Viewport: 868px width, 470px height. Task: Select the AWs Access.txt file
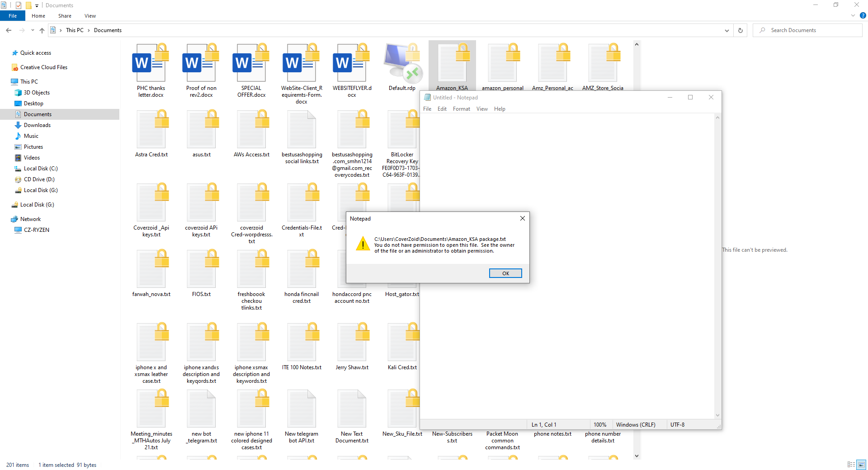coord(251,134)
